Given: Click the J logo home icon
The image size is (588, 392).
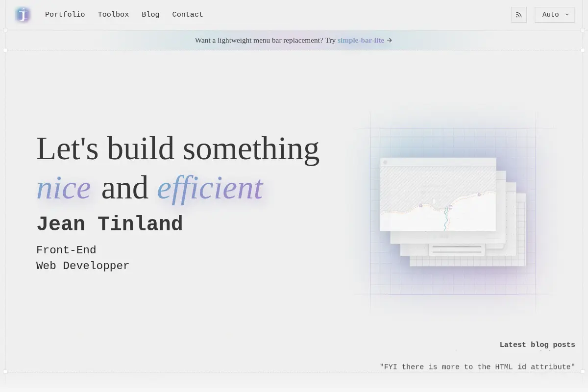Looking at the screenshot, I should [x=23, y=15].
